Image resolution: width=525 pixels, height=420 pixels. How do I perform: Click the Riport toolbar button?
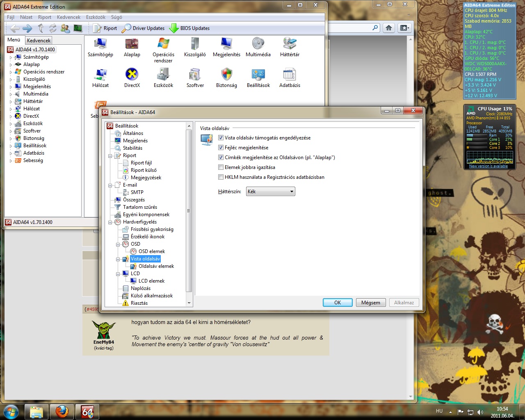105,28
